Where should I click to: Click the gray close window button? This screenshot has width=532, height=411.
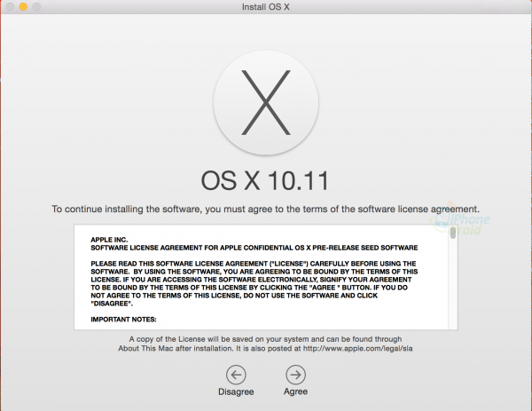[10, 6]
